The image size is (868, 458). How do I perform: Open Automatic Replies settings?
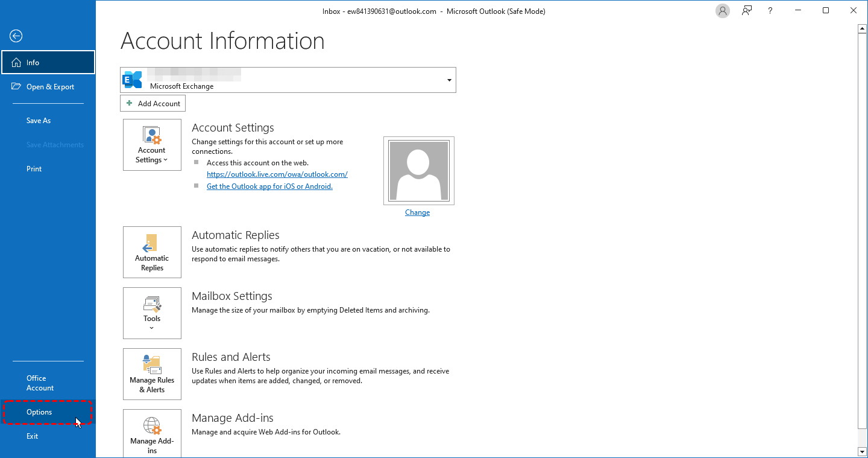152,252
